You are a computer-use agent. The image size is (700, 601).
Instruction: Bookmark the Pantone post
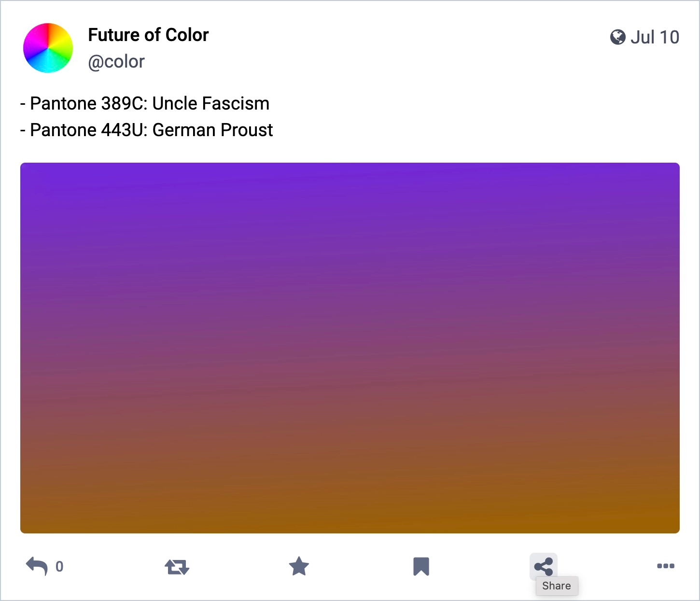coord(421,567)
